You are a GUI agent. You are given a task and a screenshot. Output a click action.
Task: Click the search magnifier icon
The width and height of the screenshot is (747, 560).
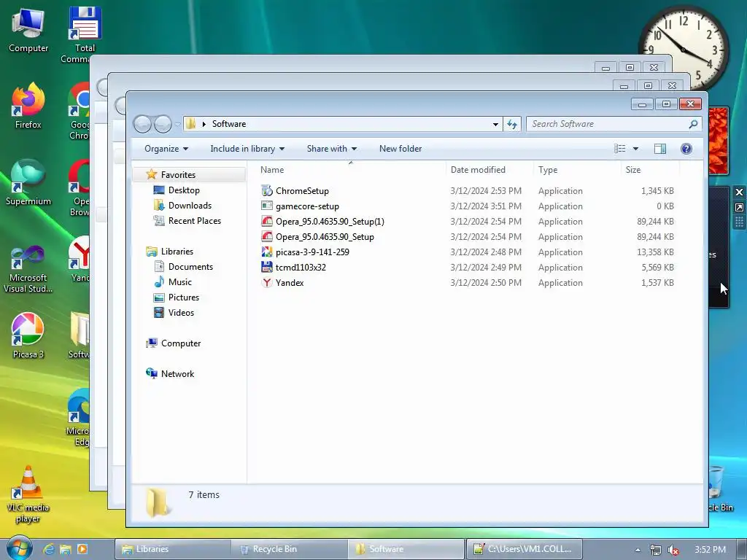click(693, 124)
